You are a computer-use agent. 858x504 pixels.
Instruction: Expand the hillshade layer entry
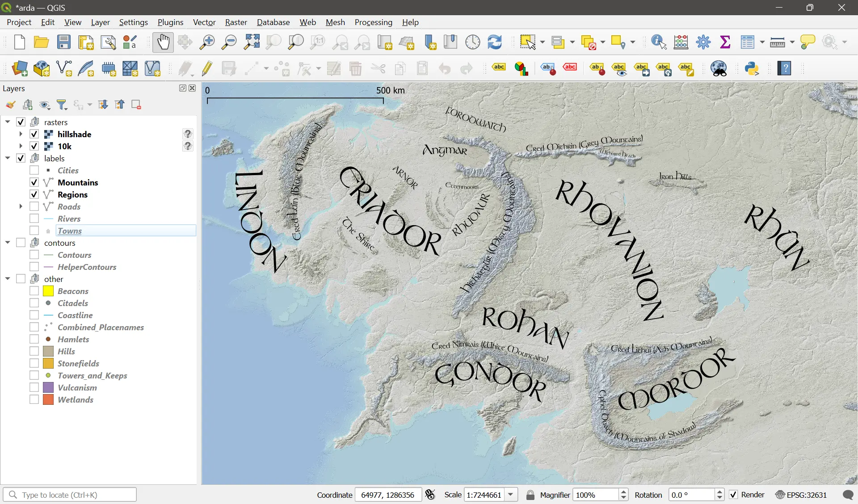pos(21,134)
